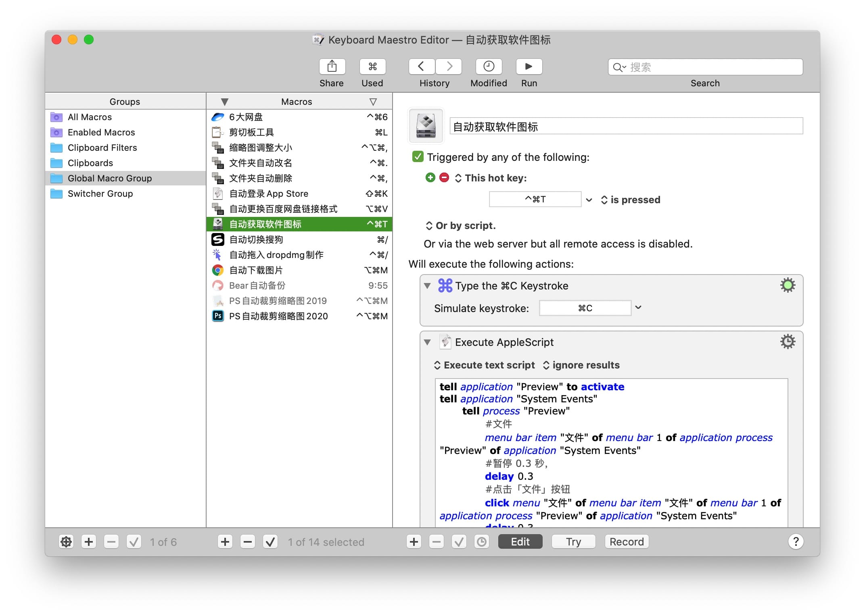Select the 自动登录 App Store macro

coord(299,194)
